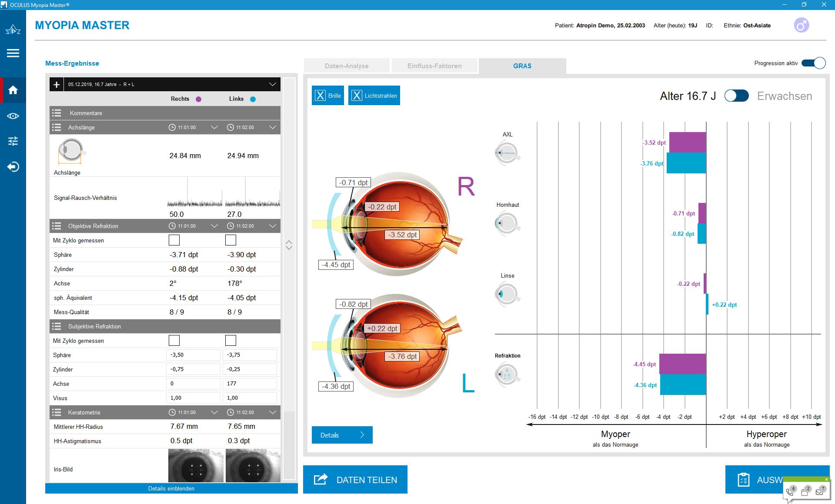Screen dimensions: 835x504
Task: Click the purple AXL bar -3.52 dpt
Action: [688, 143]
